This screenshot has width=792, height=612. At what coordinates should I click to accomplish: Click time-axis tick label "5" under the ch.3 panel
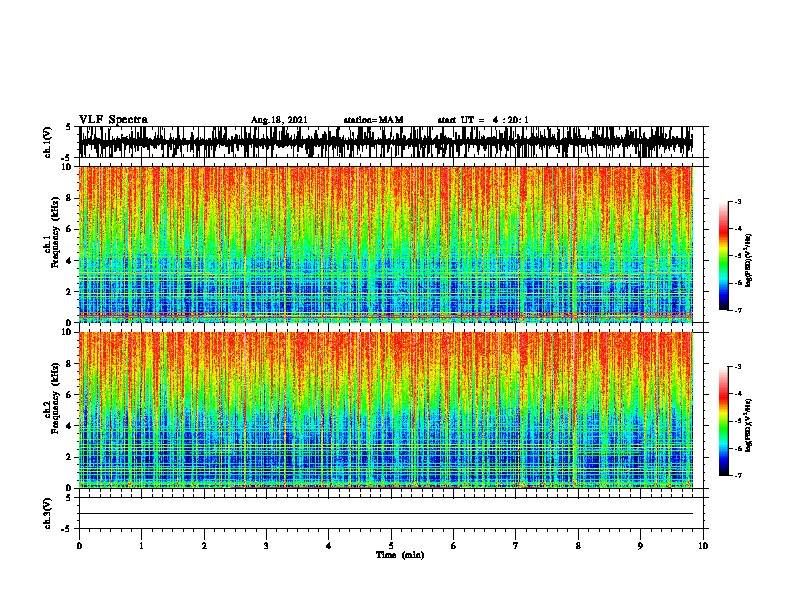[391, 546]
